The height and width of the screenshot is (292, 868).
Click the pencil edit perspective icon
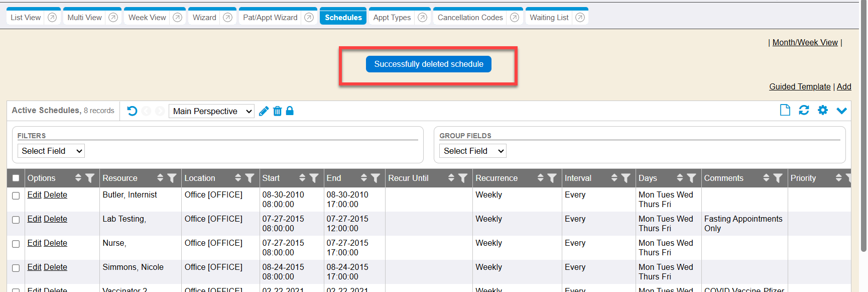264,111
